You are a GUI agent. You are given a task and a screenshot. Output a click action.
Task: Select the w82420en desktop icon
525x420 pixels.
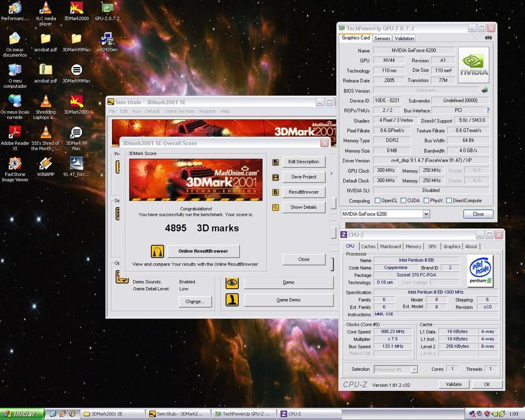tap(107, 42)
